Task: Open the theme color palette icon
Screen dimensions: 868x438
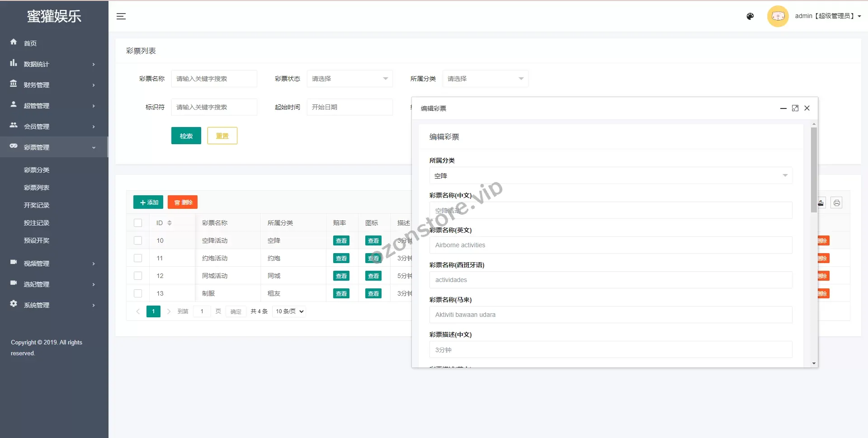Action: (750, 16)
